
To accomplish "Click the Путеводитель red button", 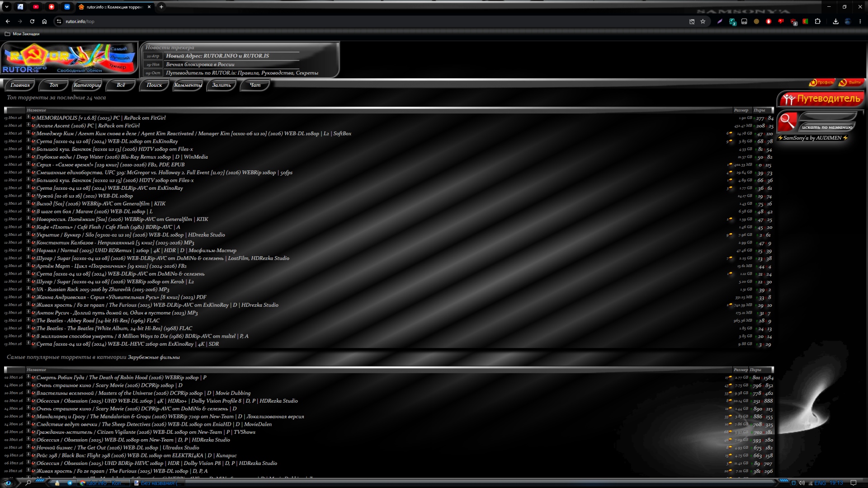I will coord(821,99).
